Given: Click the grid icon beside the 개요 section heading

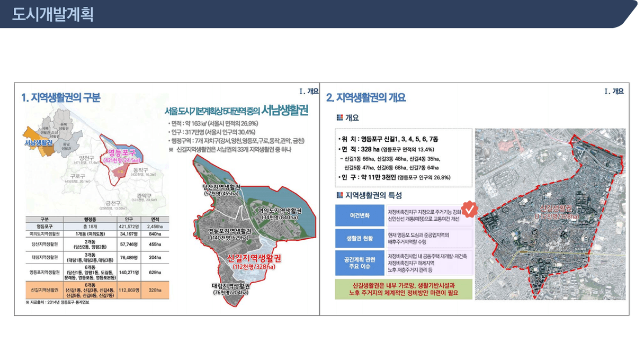Looking at the screenshot, I should coord(339,117).
